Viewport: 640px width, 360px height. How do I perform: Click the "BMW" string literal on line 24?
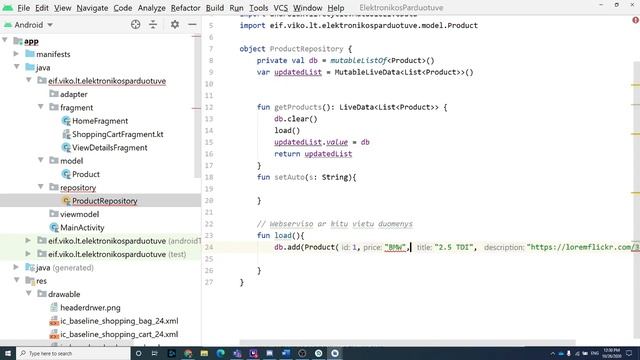click(395, 247)
